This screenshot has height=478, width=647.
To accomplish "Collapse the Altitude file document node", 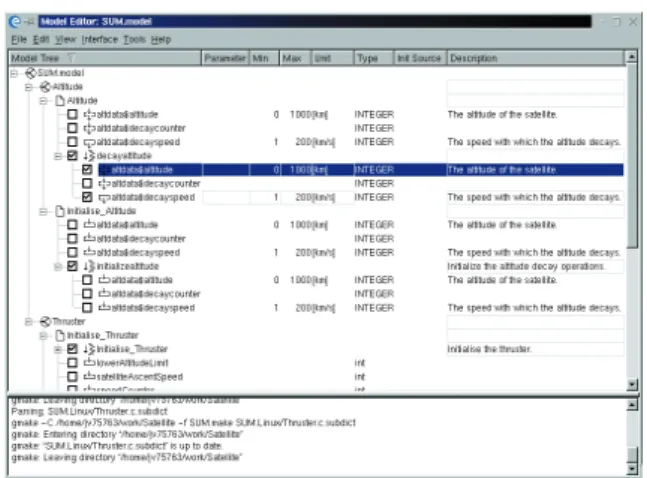I will (x=43, y=101).
